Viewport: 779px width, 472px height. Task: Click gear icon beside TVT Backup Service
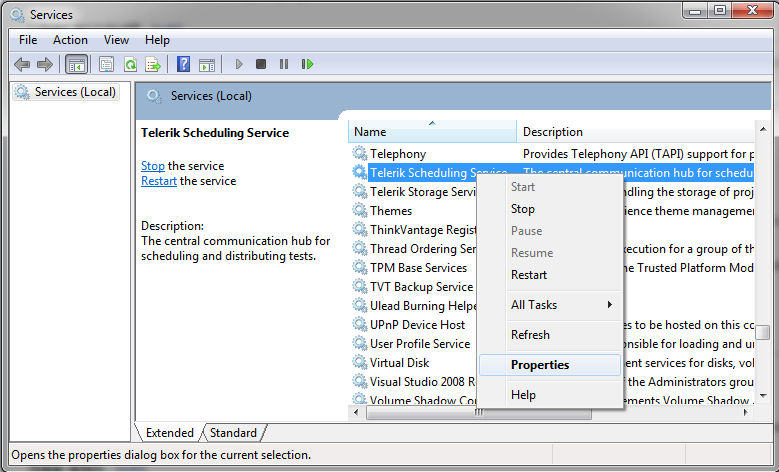pyautogui.click(x=359, y=286)
